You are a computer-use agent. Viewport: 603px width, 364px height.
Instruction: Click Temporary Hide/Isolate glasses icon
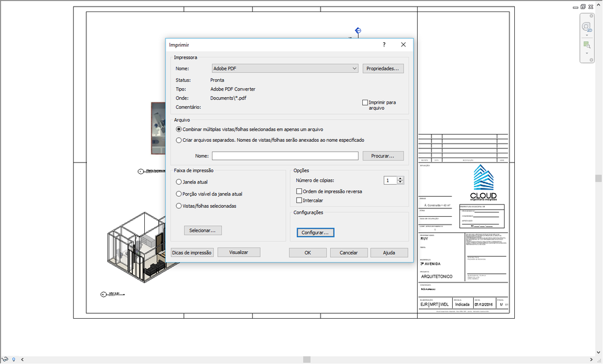[5, 359]
